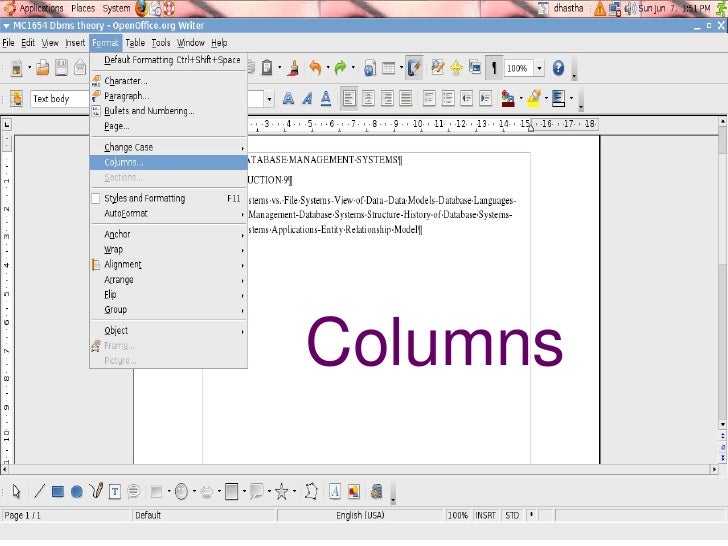The height and width of the screenshot is (546, 728).
Task: Click the English (USA) language field in the status bar
Action: coord(362,515)
